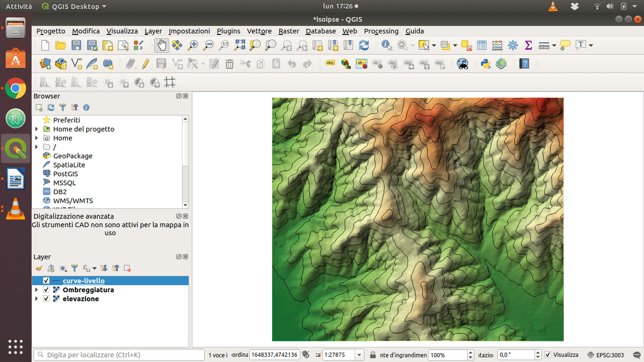Open layer styling panel brush icon

pyautogui.click(x=39, y=268)
